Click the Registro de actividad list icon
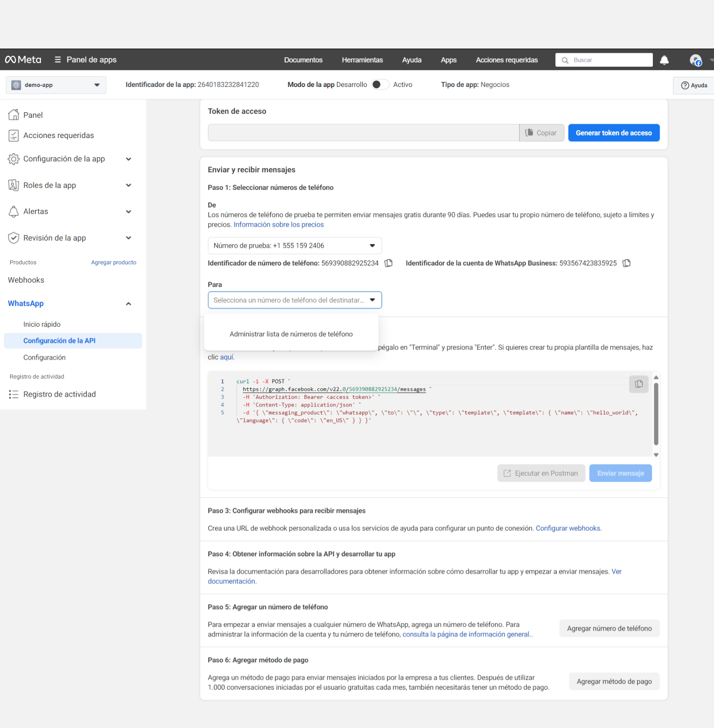 13,394
